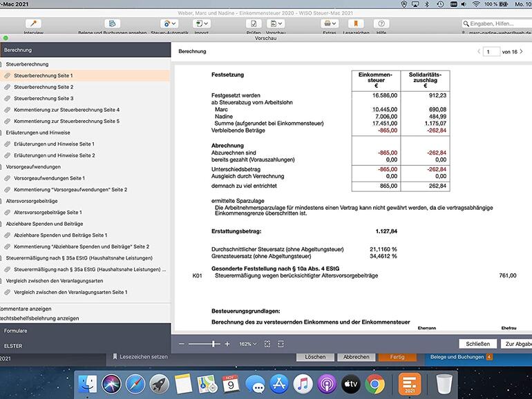
Task: Open Notes from the Dock
Action: pyautogui.click(x=183, y=384)
